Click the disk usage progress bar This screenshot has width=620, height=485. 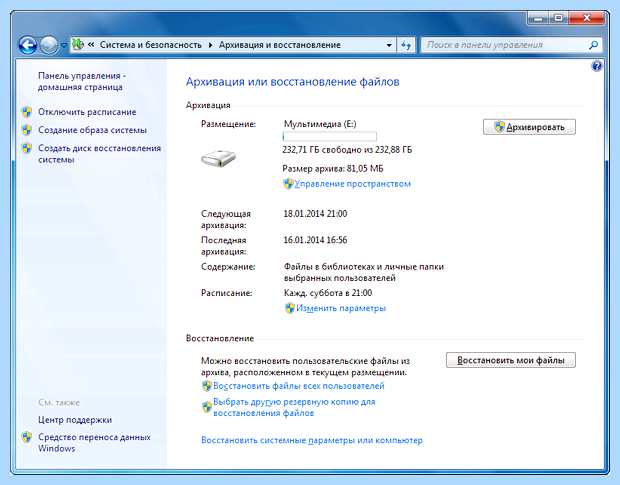coord(329,136)
